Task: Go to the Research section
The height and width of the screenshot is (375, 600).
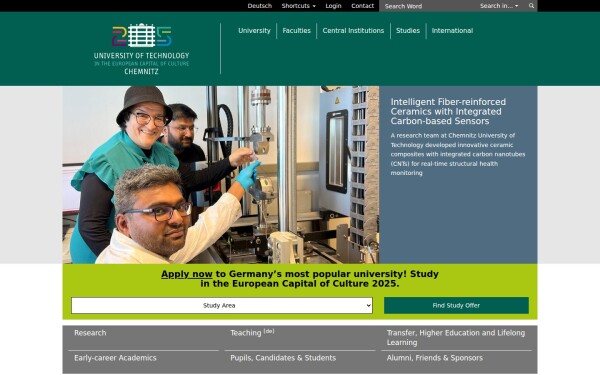Action: pos(90,333)
